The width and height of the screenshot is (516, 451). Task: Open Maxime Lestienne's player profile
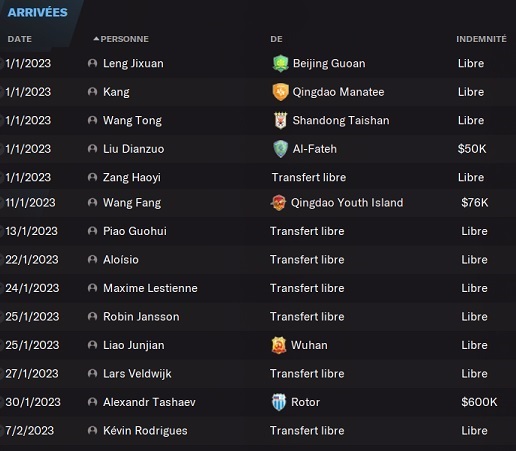[x=150, y=288]
